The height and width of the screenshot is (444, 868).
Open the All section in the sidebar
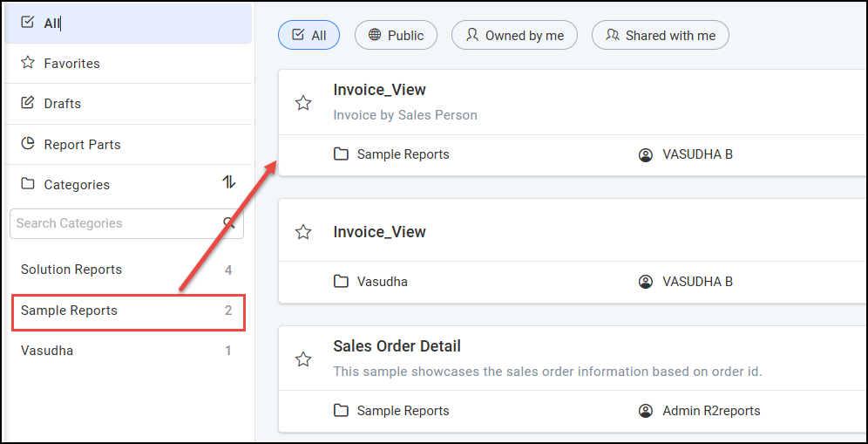[x=52, y=23]
